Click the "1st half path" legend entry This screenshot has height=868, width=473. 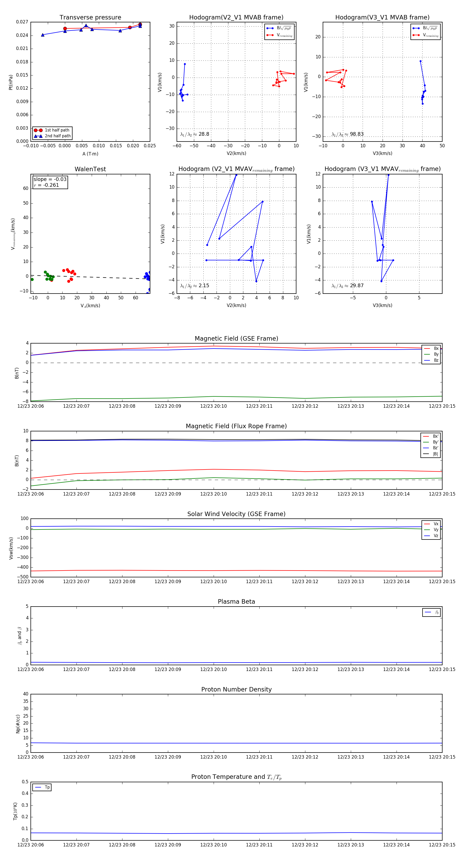(52, 130)
